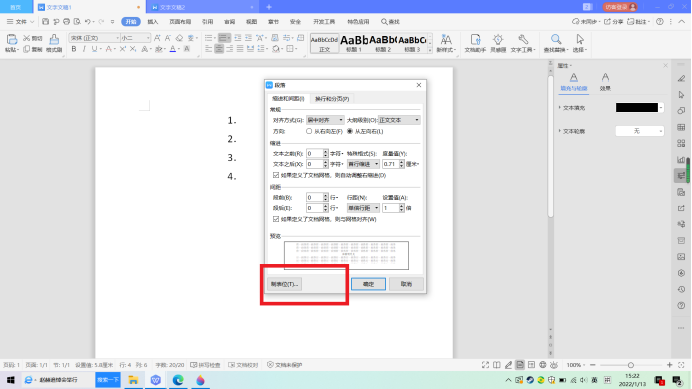Viewport: 692px width, 389px height.
Task: Apply Italic formatting from the ribbon
Action: coord(84,49)
